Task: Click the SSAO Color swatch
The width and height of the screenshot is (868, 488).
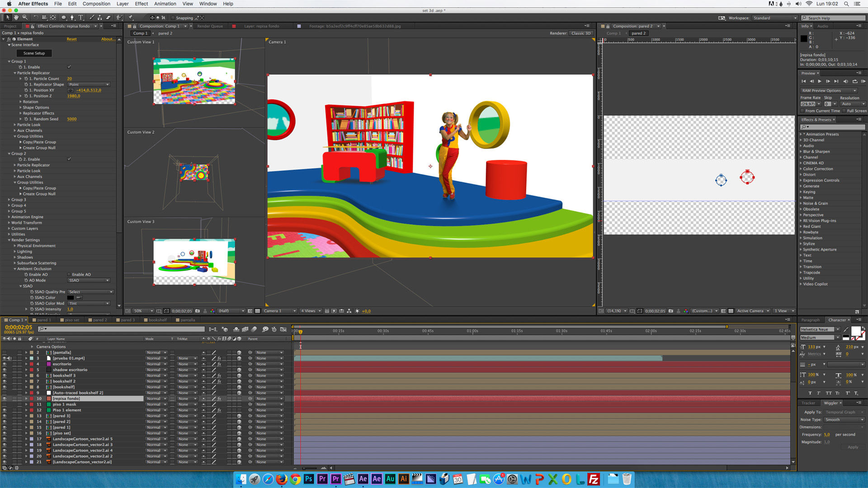Action: point(71,298)
